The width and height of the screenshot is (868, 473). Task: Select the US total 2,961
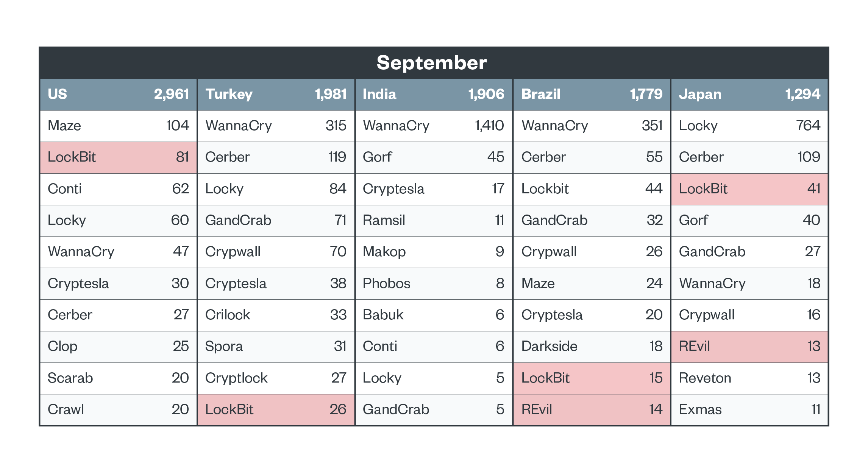coord(171,94)
